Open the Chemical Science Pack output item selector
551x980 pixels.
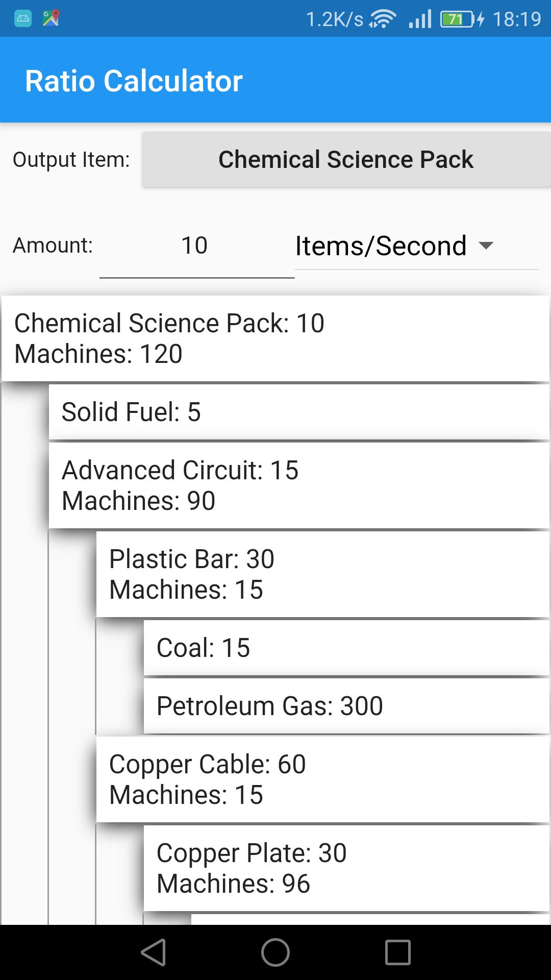pyautogui.click(x=346, y=159)
